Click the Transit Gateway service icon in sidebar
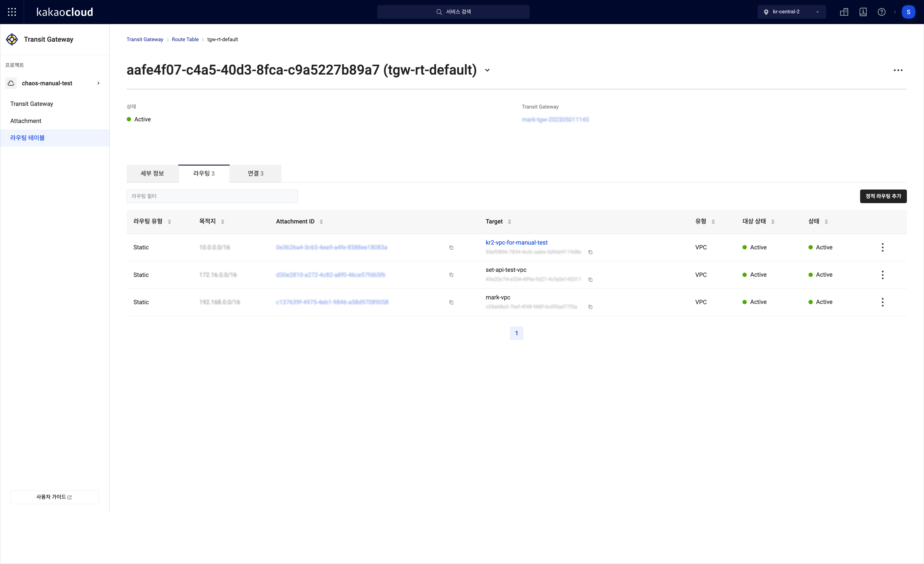924x564 pixels. point(12,39)
